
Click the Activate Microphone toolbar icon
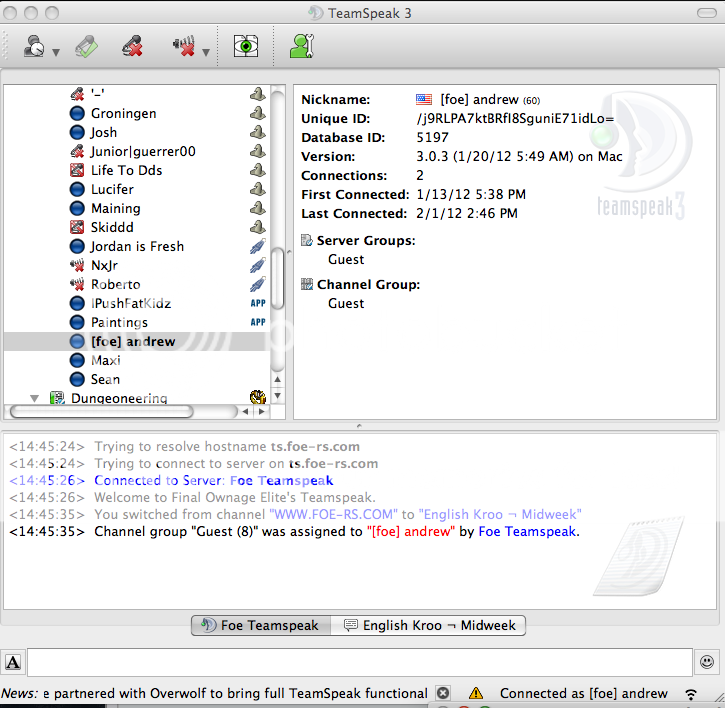(87, 46)
